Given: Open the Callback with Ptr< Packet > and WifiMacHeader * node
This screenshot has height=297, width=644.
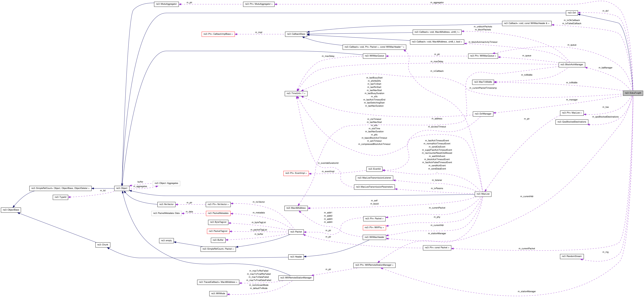Looking at the screenshot, I should [374, 47].
